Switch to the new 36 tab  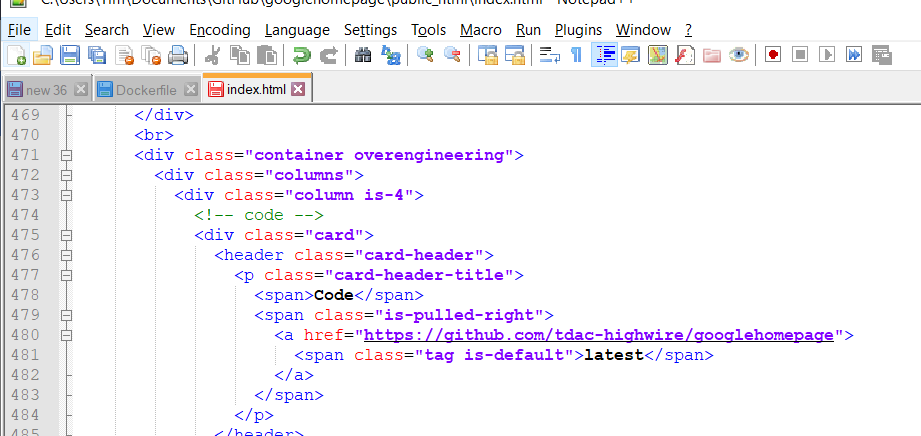pyautogui.click(x=46, y=90)
